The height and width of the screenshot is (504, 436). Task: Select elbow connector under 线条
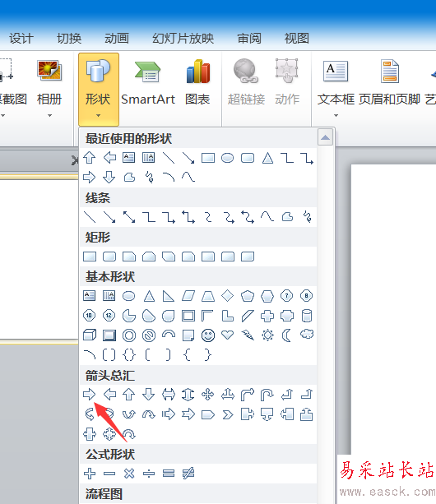tap(149, 217)
